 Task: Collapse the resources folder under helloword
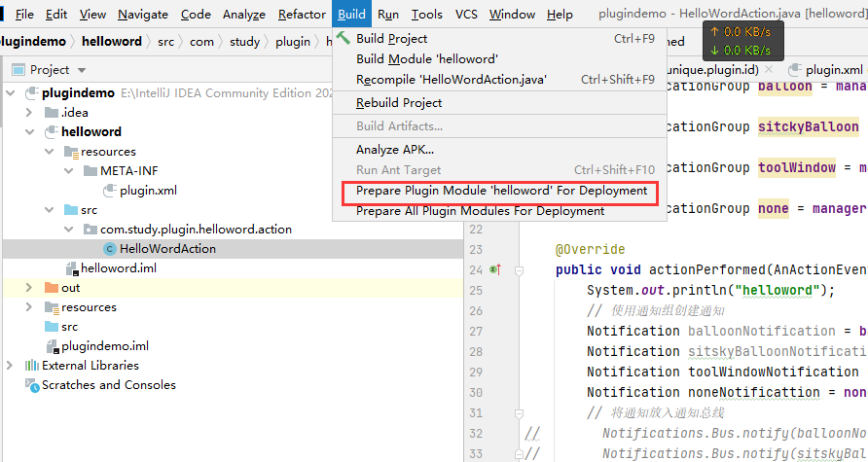[50, 152]
